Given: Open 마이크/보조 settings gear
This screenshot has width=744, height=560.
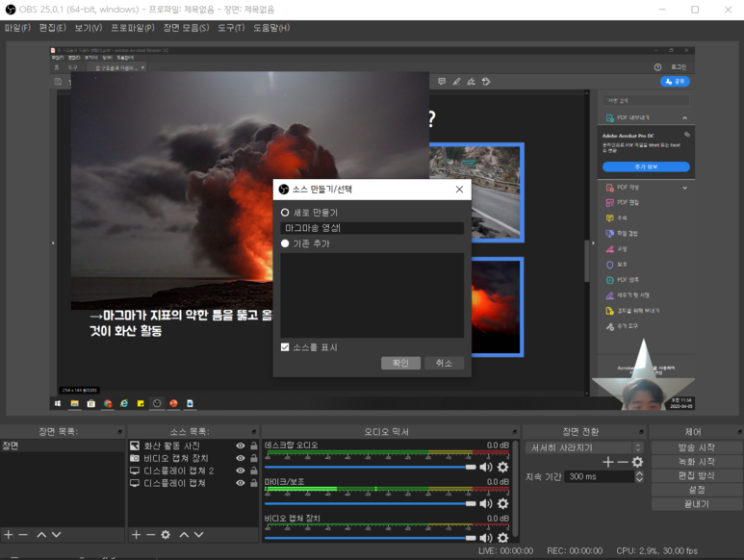Looking at the screenshot, I should [503, 503].
